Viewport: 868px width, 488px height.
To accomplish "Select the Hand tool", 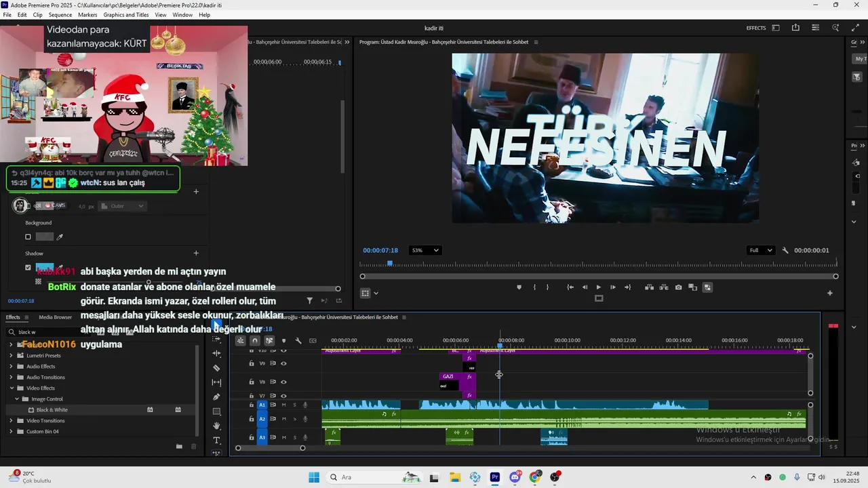I will click(217, 426).
